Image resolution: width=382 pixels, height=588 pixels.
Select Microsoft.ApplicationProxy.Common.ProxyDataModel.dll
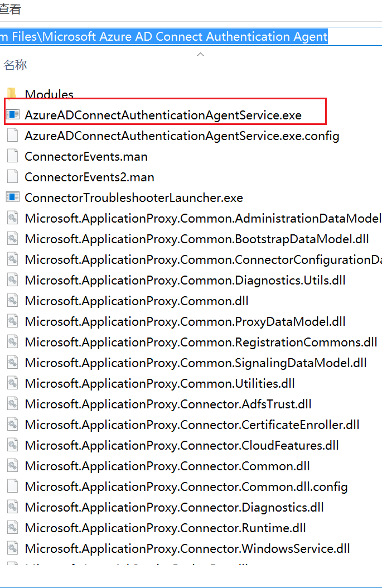185,321
